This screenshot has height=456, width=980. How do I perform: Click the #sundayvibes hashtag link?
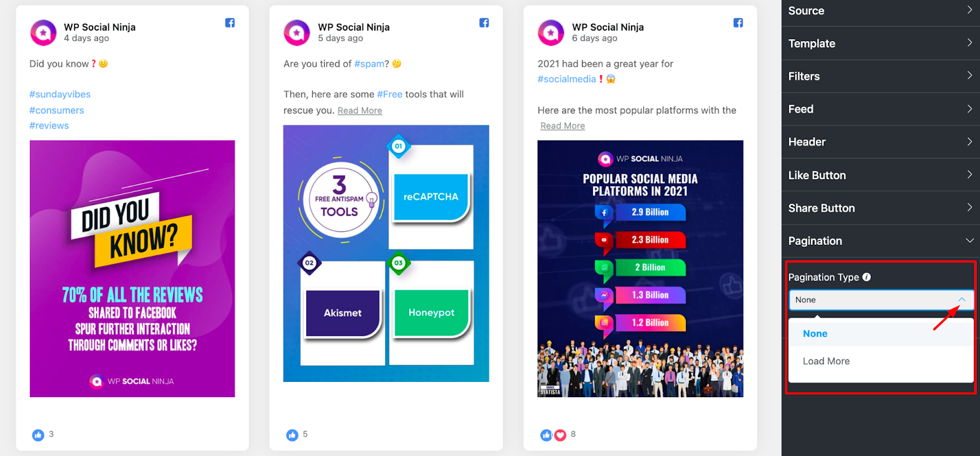(60, 94)
